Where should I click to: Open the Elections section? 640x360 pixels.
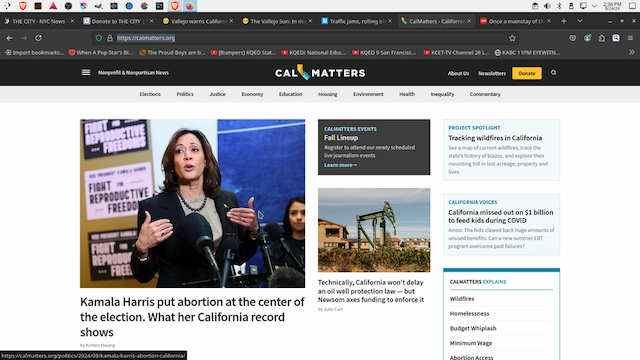tap(150, 94)
